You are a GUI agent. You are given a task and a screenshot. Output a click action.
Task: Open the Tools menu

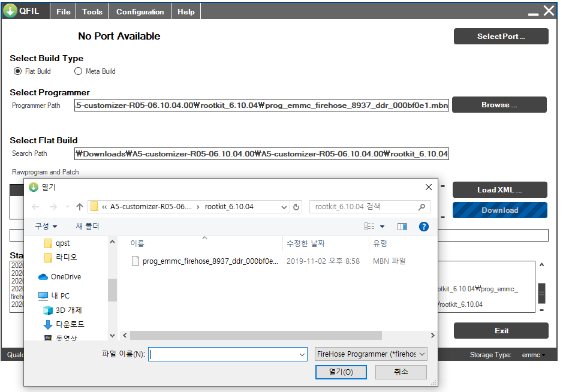tap(92, 11)
